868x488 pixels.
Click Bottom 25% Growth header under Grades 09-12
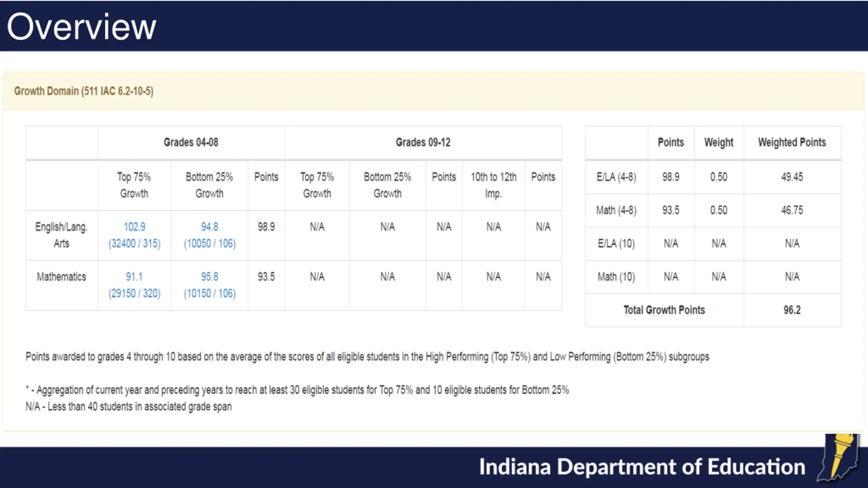(388, 185)
